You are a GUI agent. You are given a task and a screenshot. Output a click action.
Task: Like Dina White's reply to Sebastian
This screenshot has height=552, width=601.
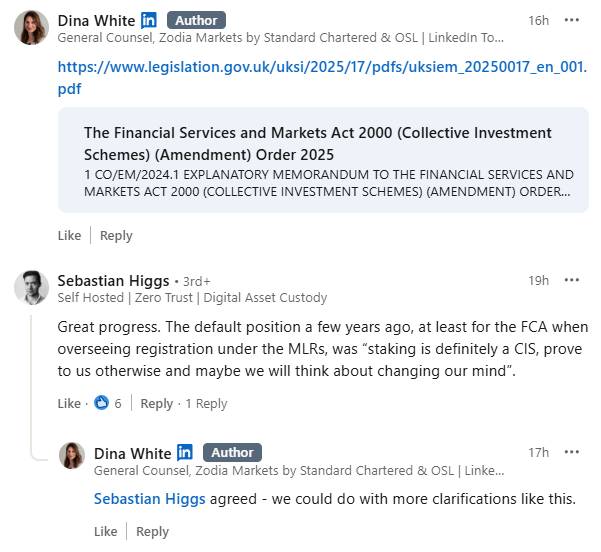105,531
